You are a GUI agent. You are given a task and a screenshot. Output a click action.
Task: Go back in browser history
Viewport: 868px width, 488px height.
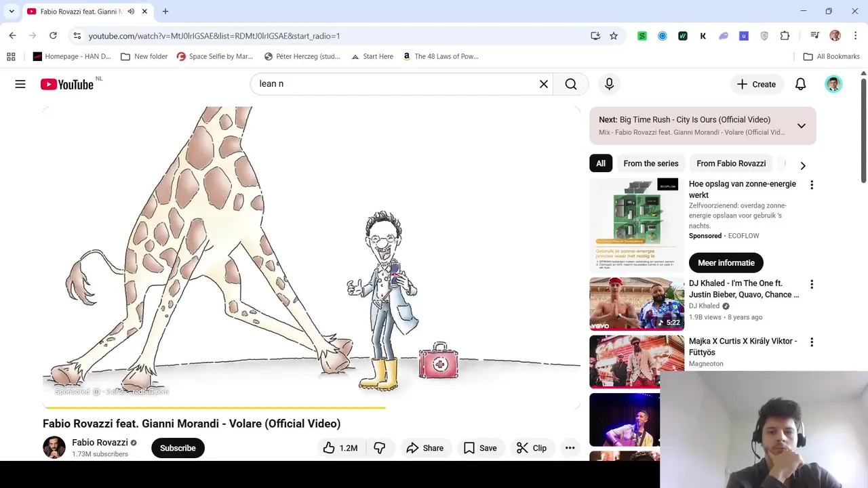(12, 35)
